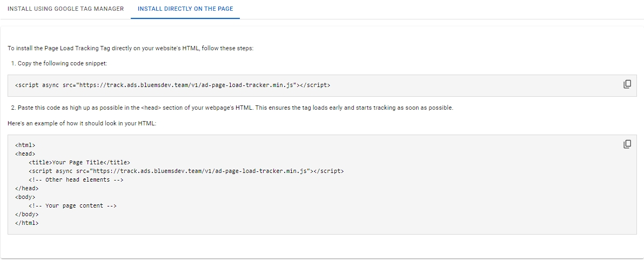Select the Install Directly on the Page tab
This screenshot has height=260, width=644.
[x=185, y=9]
